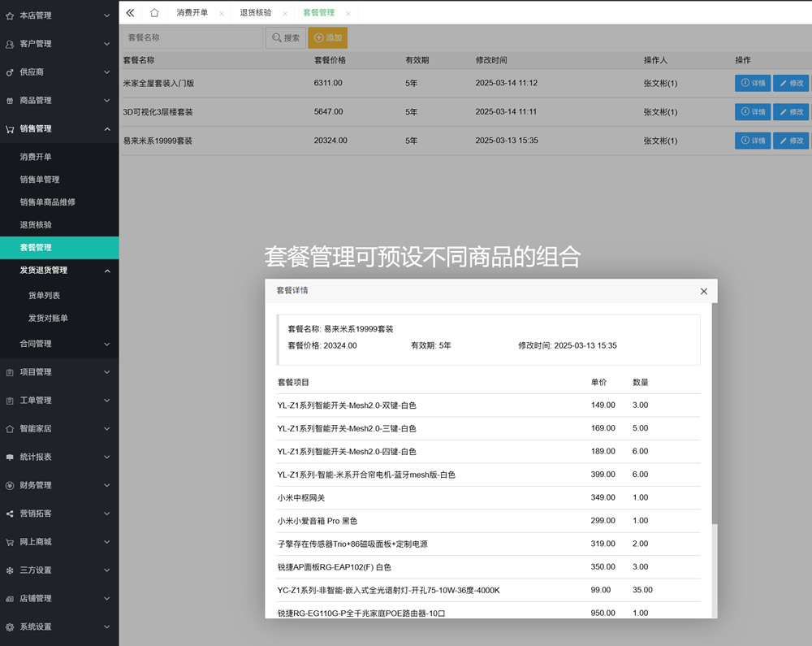Click the 财务管理 yen icon

click(x=10, y=485)
